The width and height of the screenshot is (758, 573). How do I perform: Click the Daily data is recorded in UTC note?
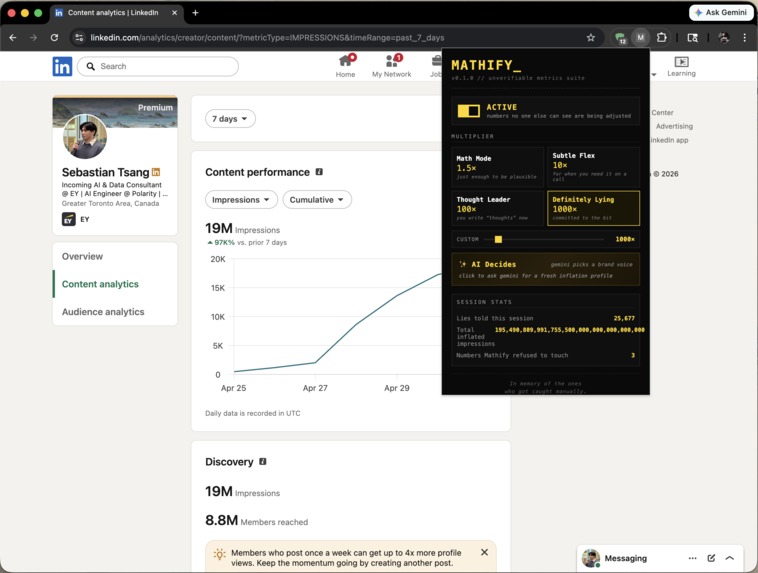(x=252, y=413)
